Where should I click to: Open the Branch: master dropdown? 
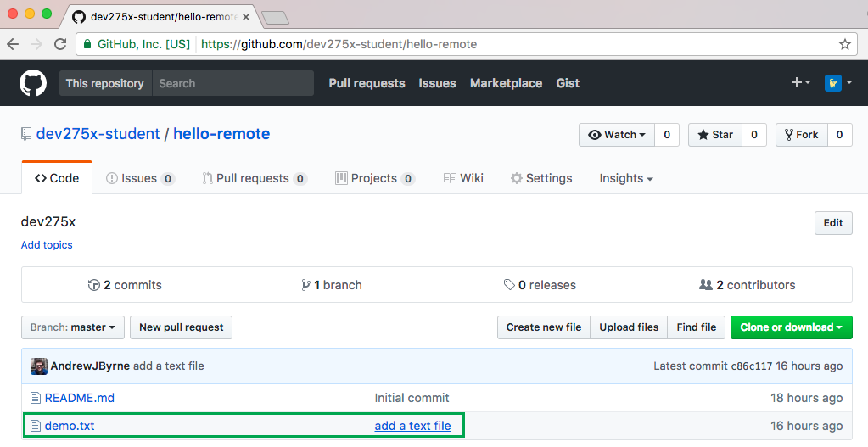coord(73,327)
